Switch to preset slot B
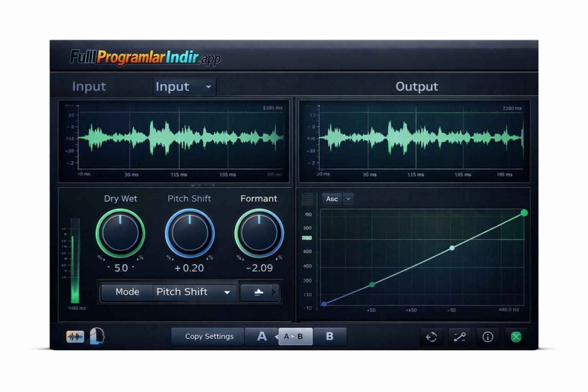This screenshot has width=588, height=392. tap(330, 337)
